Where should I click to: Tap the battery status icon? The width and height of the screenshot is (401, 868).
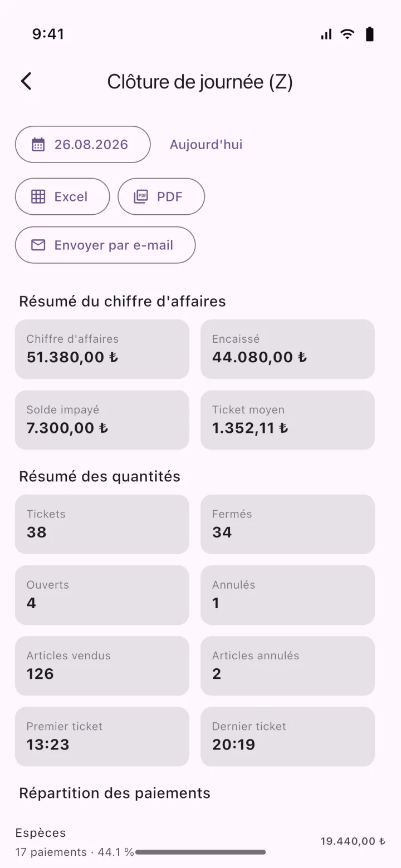coord(369,34)
